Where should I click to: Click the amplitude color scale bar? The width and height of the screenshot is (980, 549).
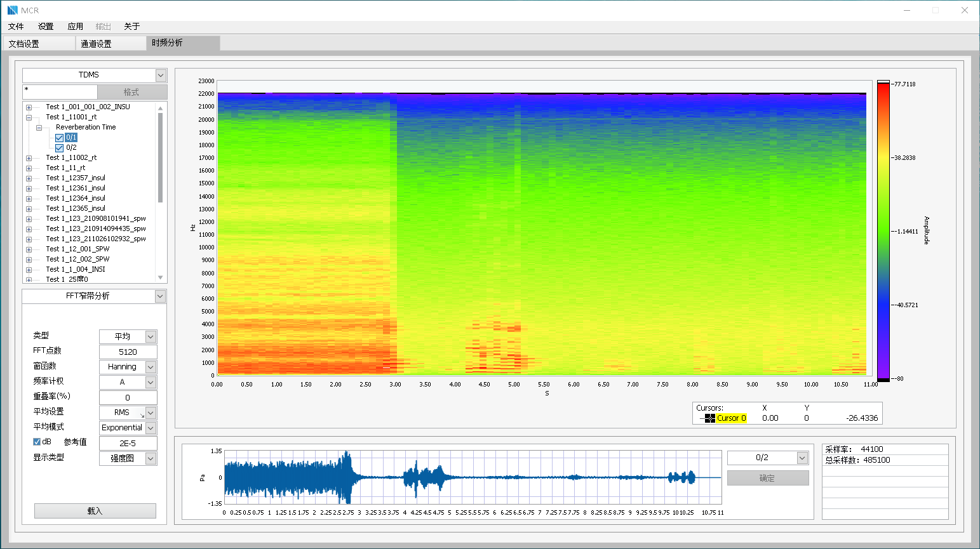(x=883, y=231)
